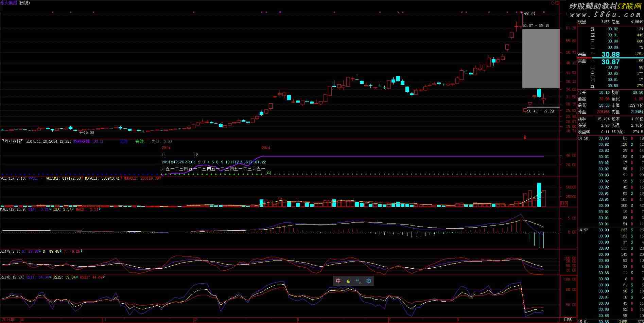Click the MACD(12,26,9) indicator label
The height and width of the screenshot is (323, 644).
tap(13, 210)
